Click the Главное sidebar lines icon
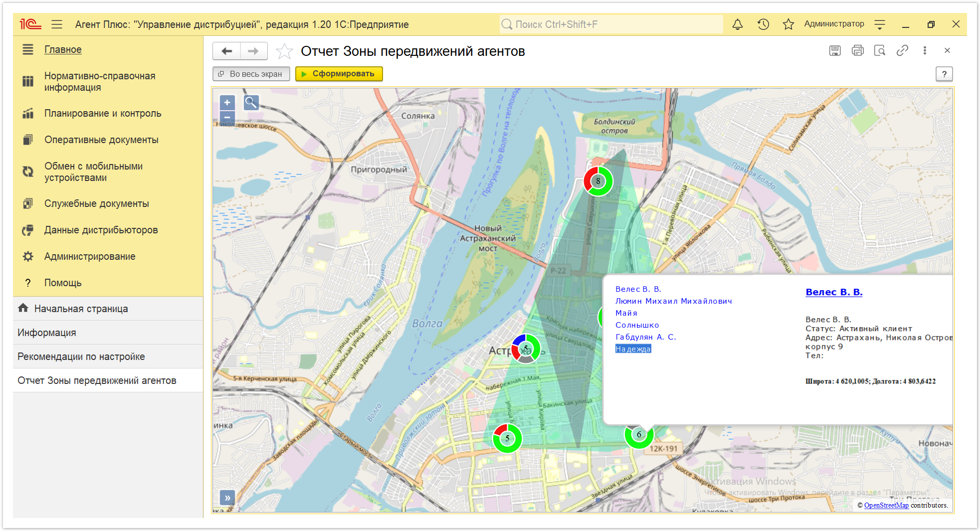Image resolution: width=980 pixels, height=531 pixels. point(28,49)
